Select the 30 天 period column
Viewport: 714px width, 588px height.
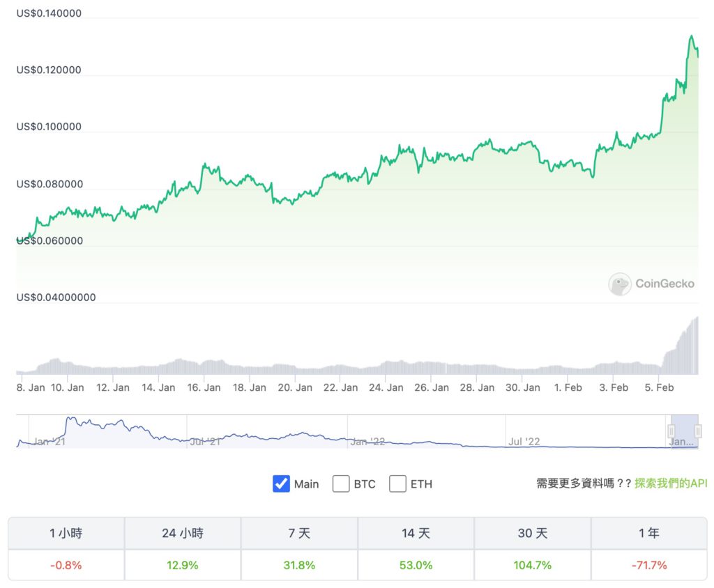point(532,533)
